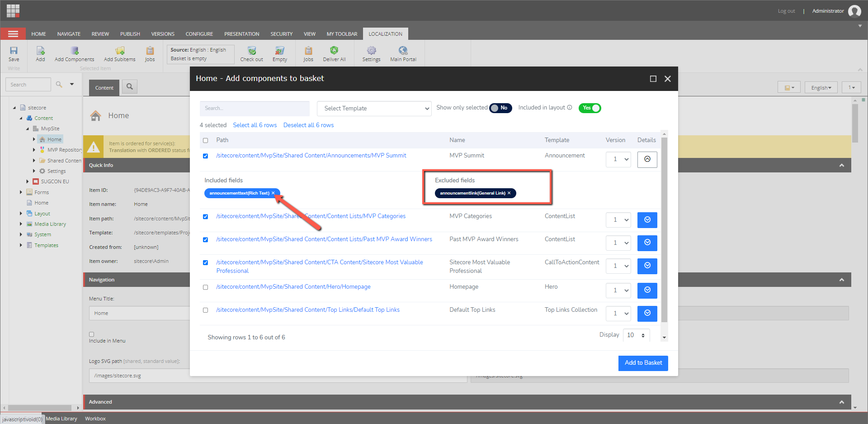Expand the Media Library tree node
Image resolution: width=868 pixels, height=424 pixels.
tap(21, 224)
